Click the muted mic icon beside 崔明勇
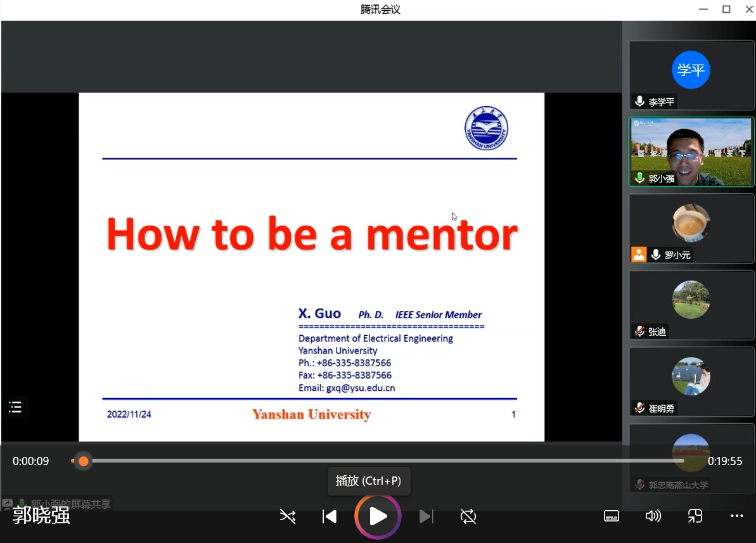Viewport: 756px width, 543px height. pyautogui.click(x=640, y=408)
